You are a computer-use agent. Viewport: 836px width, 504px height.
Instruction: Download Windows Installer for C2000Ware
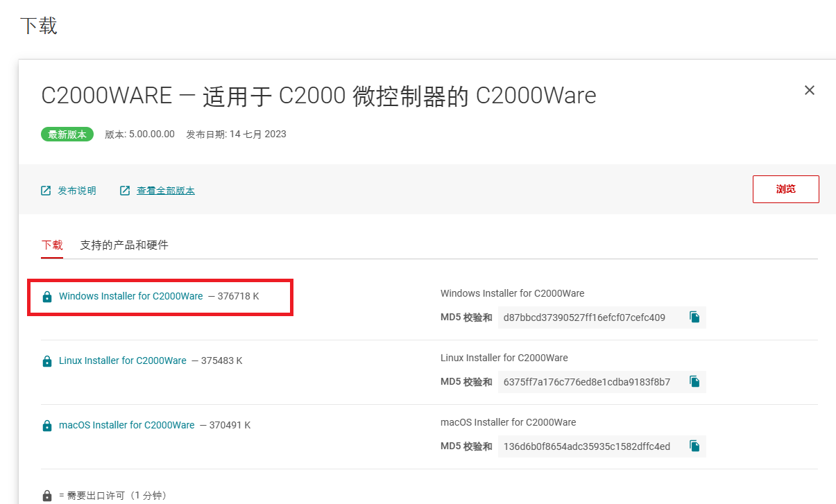click(131, 296)
